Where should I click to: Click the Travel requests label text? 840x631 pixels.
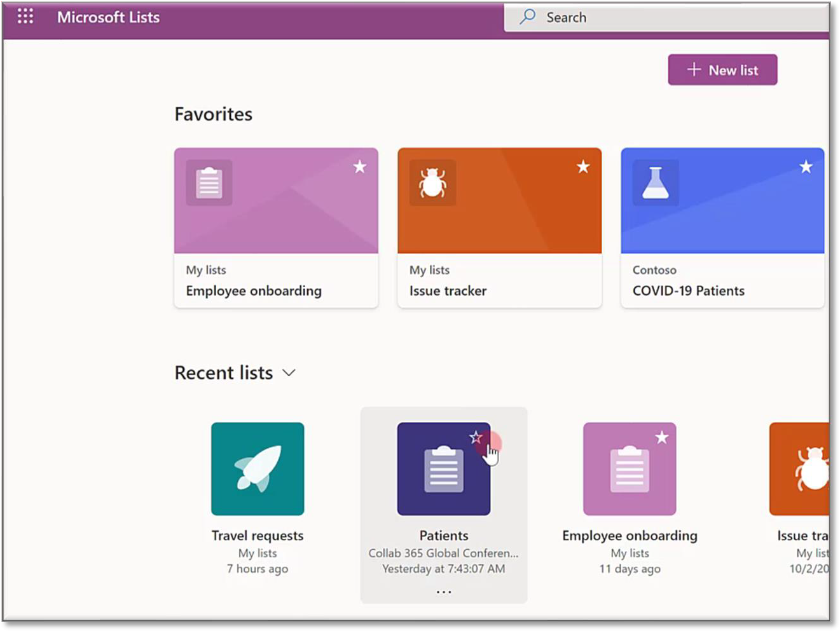click(258, 536)
